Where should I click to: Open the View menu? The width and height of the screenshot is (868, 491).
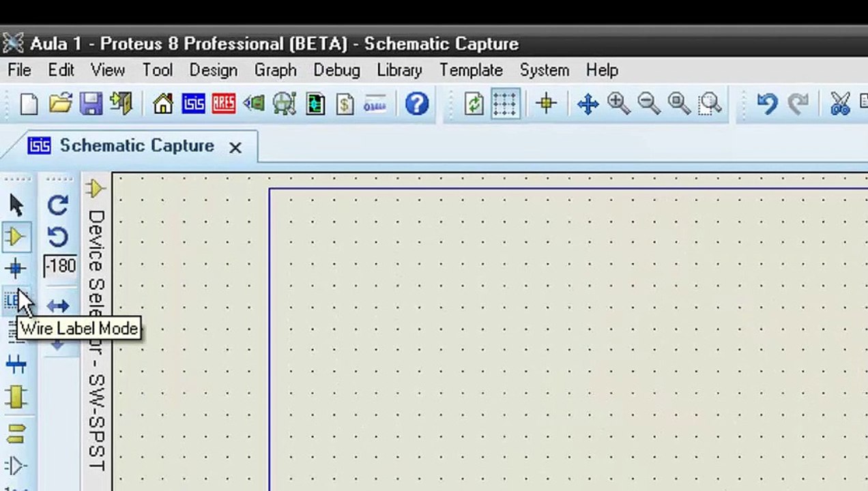(x=108, y=70)
